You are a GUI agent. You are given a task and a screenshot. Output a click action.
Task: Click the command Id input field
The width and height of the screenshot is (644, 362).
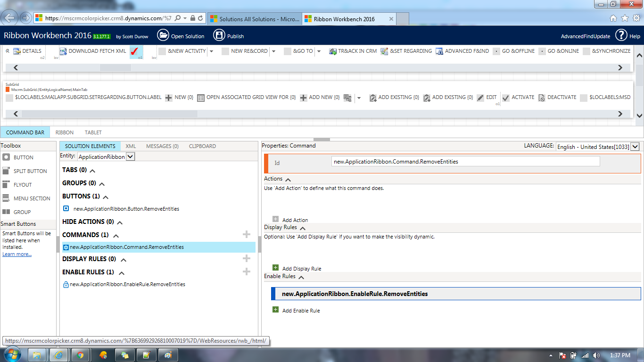tap(465, 161)
